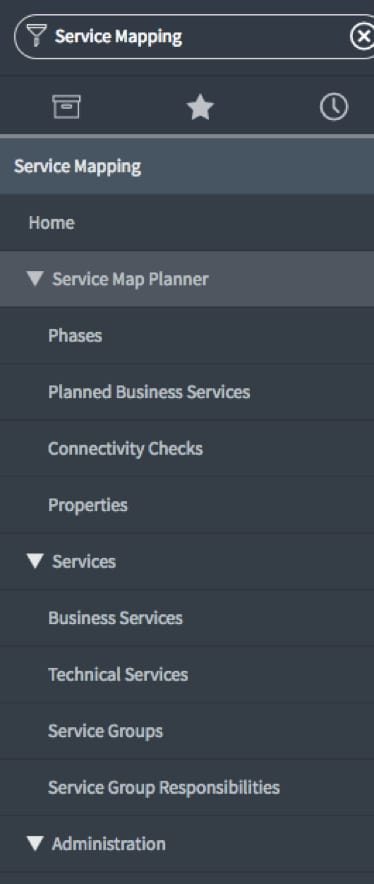Clear the Service Mapping filter text
The image size is (374, 884).
click(x=362, y=37)
